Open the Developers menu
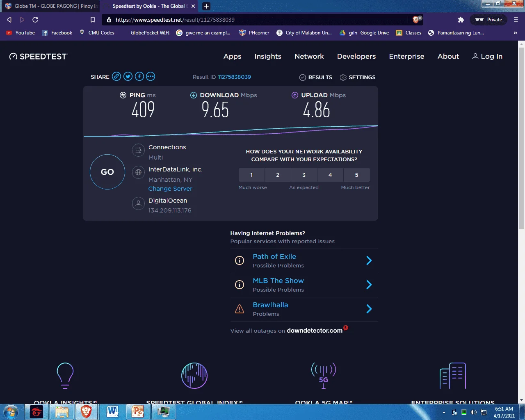Viewport: 525px width, 420px height. tap(356, 57)
